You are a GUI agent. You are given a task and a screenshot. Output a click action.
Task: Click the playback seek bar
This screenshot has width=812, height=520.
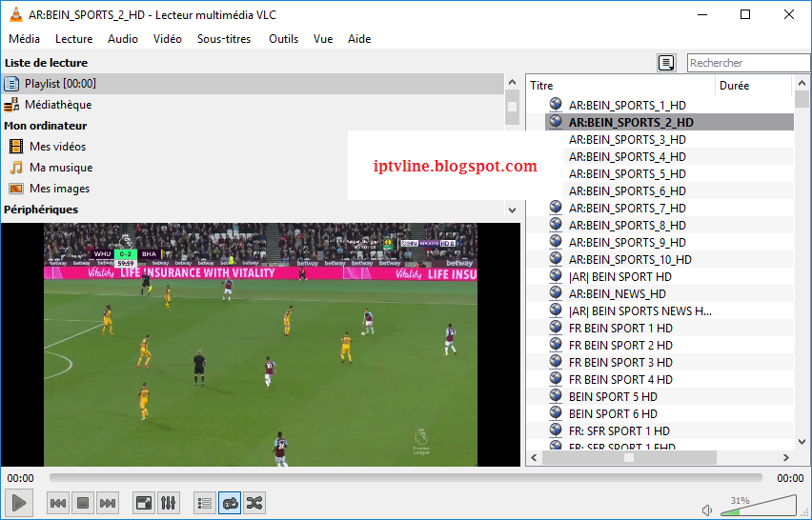tap(405, 477)
